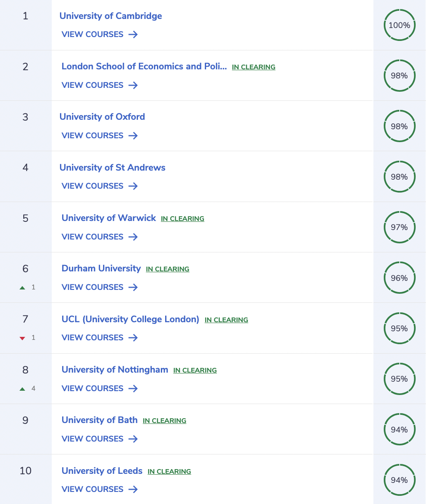
Task: Click View Courses for London School of Economics
Action: click(100, 85)
